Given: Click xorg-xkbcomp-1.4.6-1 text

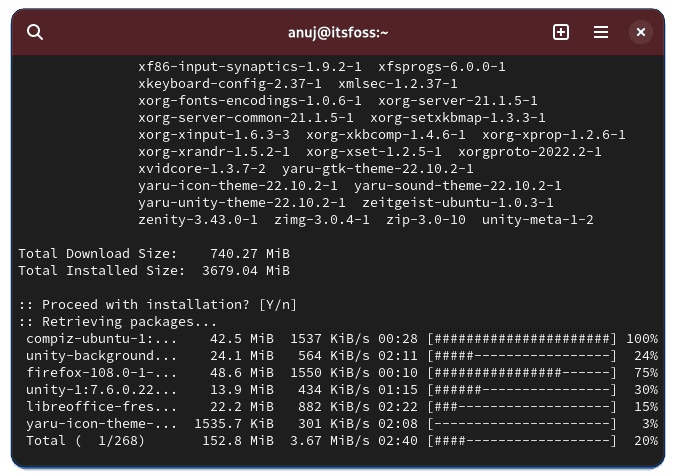Looking at the screenshot, I should click(x=386, y=134).
